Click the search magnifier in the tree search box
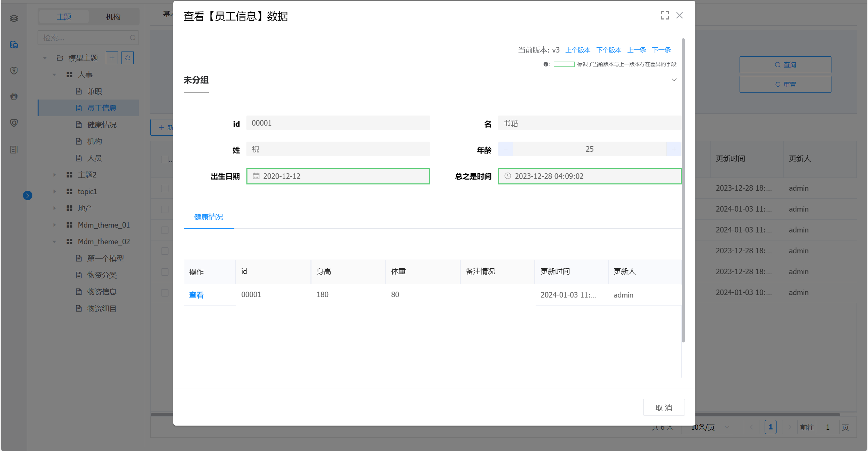The width and height of the screenshot is (868, 451). tap(133, 38)
